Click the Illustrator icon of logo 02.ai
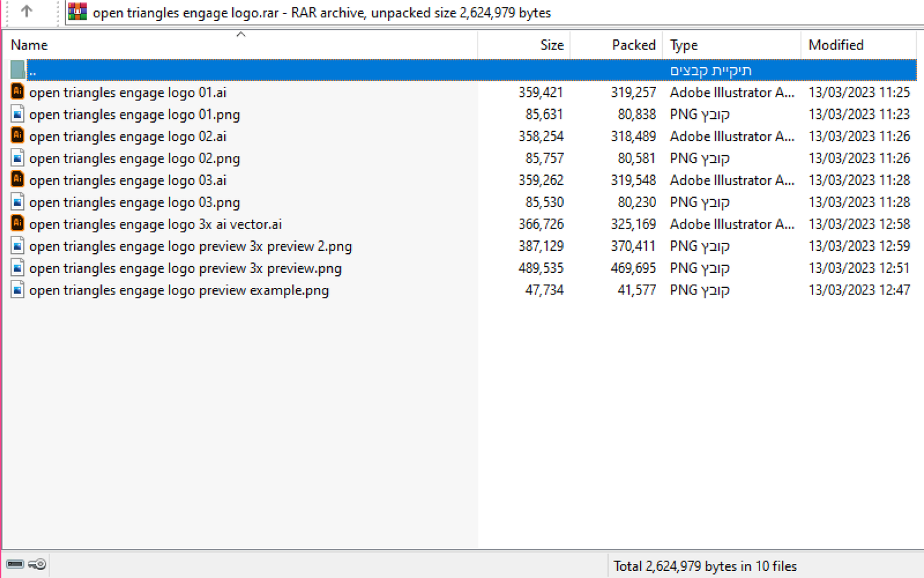This screenshot has width=924, height=578. click(x=17, y=136)
